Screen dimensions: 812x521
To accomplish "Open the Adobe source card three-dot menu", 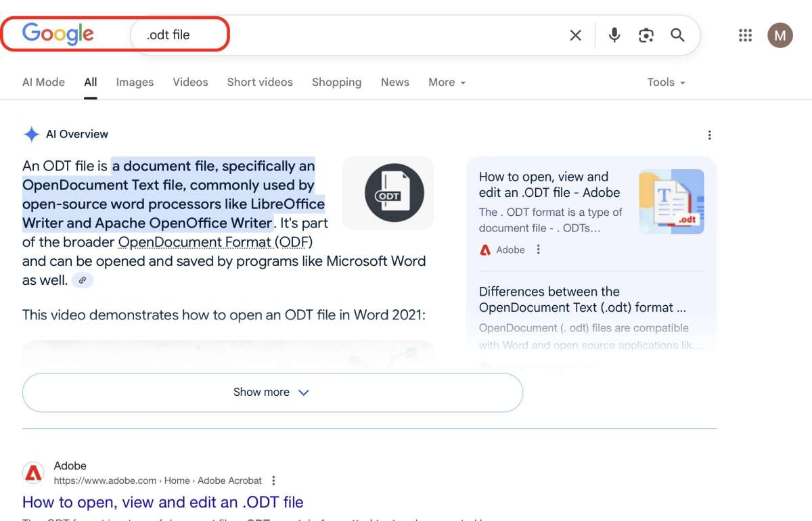I will point(539,250).
